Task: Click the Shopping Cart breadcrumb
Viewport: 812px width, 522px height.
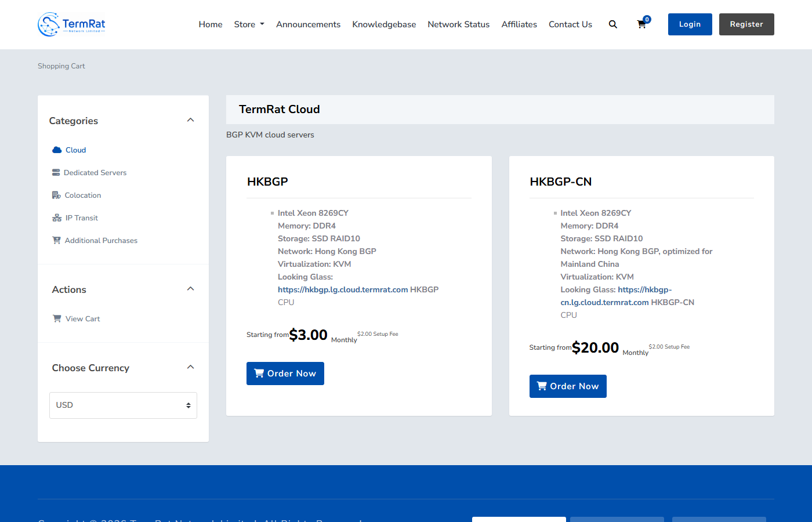Action: point(61,66)
